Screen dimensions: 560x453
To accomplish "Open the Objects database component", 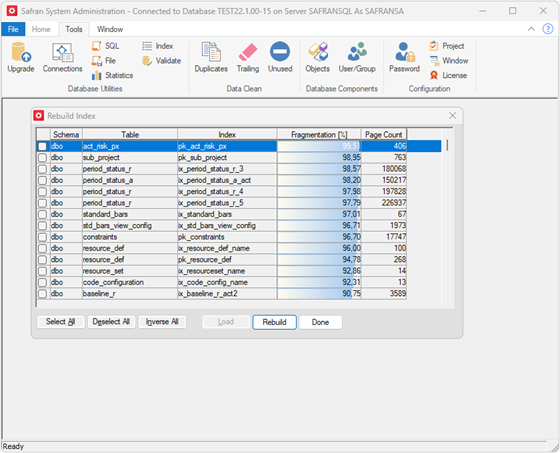I will tap(318, 57).
